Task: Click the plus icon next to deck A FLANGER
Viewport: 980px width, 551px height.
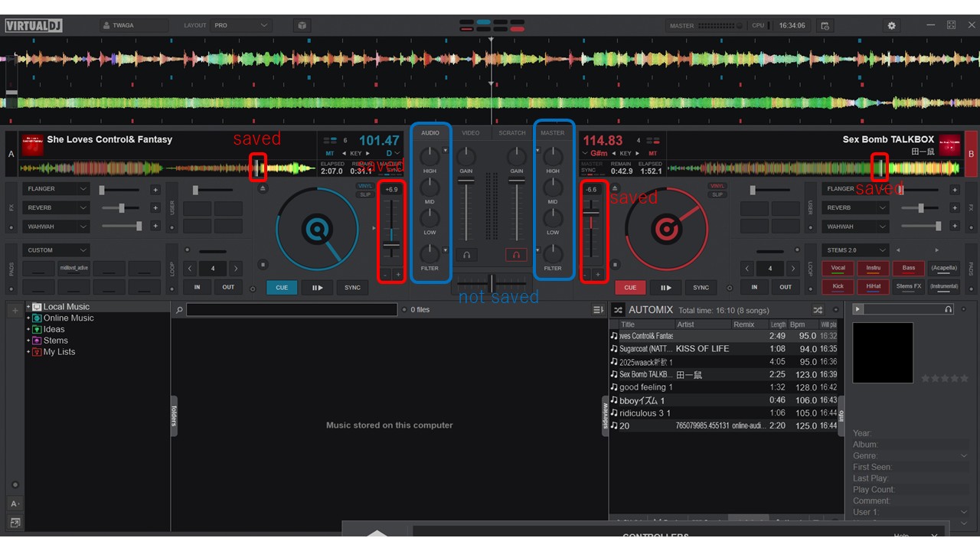Action: pyautogui.click(x=155, y=189)
